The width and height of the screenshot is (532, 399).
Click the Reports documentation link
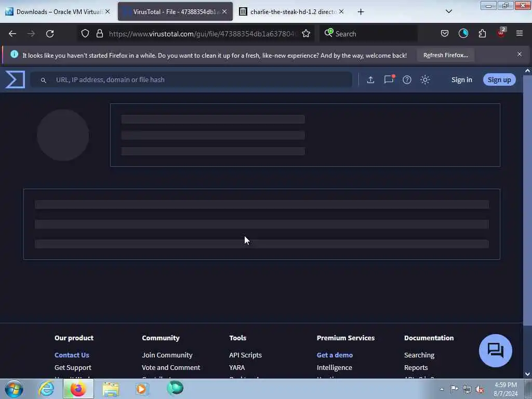(416, 367)
